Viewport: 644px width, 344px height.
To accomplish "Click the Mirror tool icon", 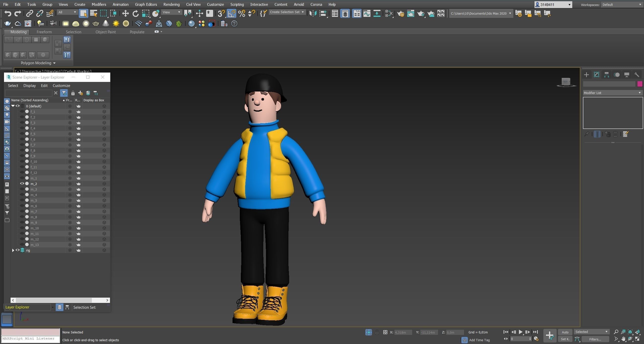I will pos(313,13).
